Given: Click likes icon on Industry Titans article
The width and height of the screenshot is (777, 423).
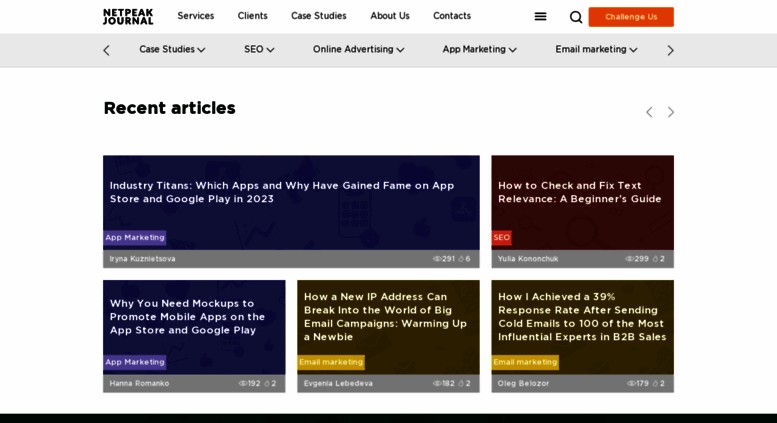Looking at the screenshot, I should pos(461,259).
